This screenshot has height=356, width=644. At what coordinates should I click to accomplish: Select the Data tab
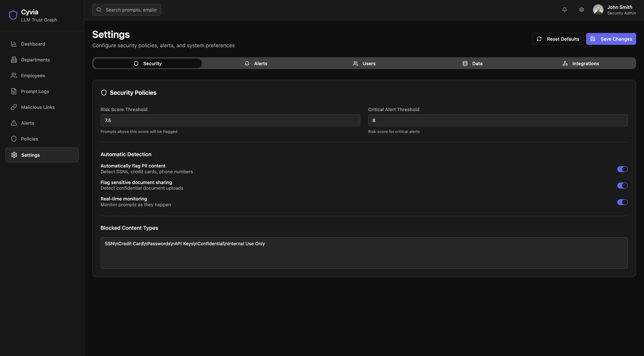[x=472, y=63]
